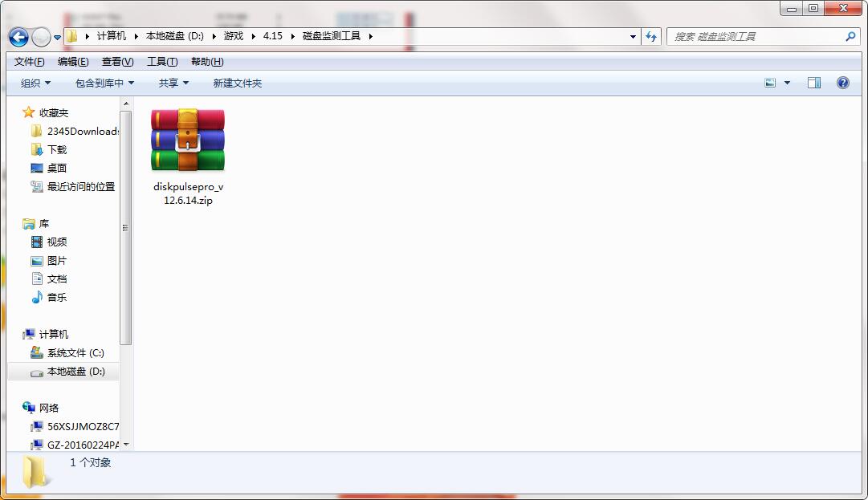Viewport: 868px width, 500px height.
Task: Select 收藏夹 in the navigation pane
Action: (54, 113)
